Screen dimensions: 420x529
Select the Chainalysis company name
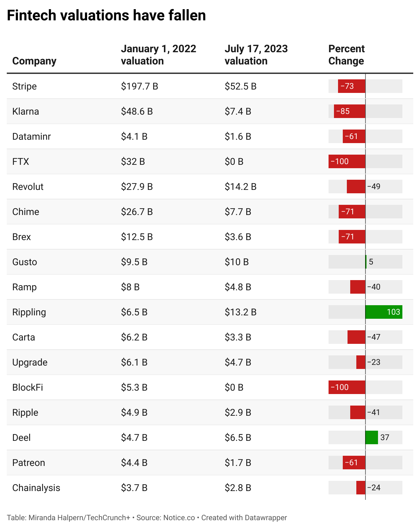click(36, 488)
